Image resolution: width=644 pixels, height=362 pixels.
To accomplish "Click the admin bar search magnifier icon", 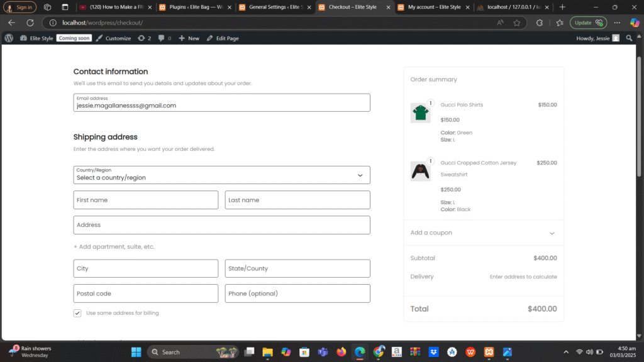I will pos(630,38).
